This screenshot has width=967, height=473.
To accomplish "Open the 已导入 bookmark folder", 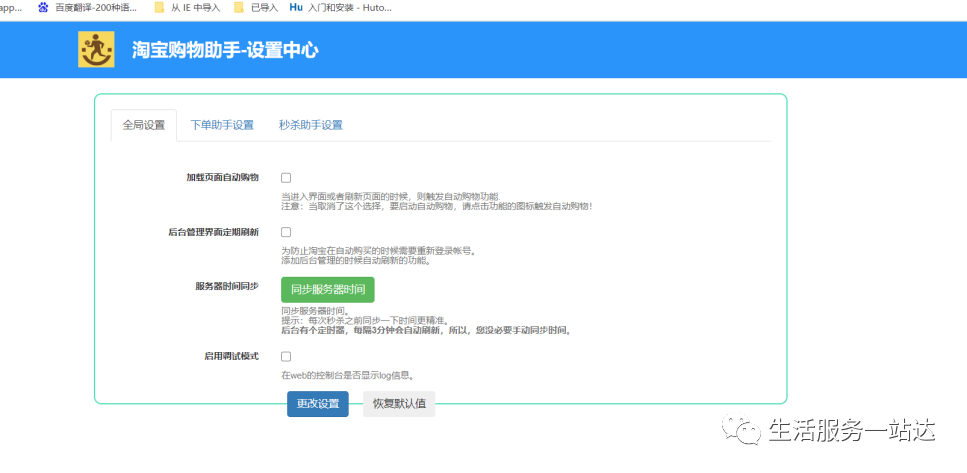I will [256, 8].
